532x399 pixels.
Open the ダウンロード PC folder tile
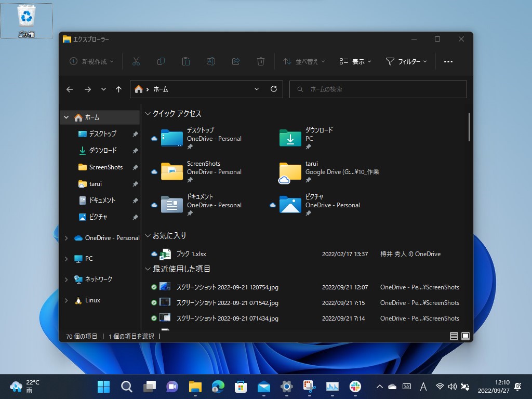307,138
